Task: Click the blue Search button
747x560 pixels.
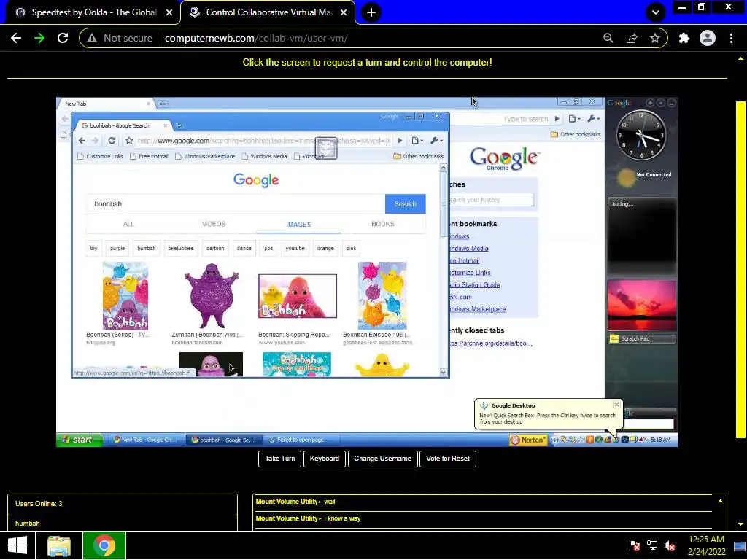Action: pyautogui.click(x=405, y=204)
